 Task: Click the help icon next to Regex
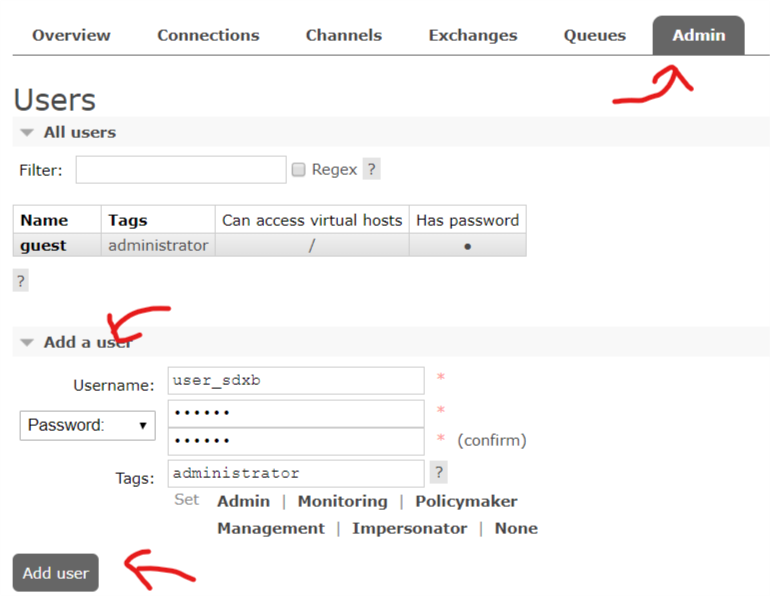(371, 170)
